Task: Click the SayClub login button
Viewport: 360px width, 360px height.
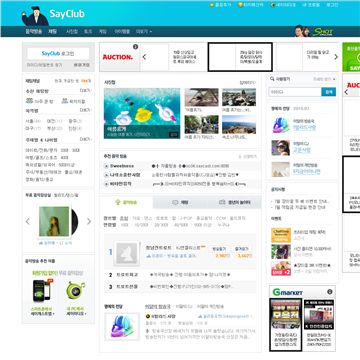Action: 58,54
